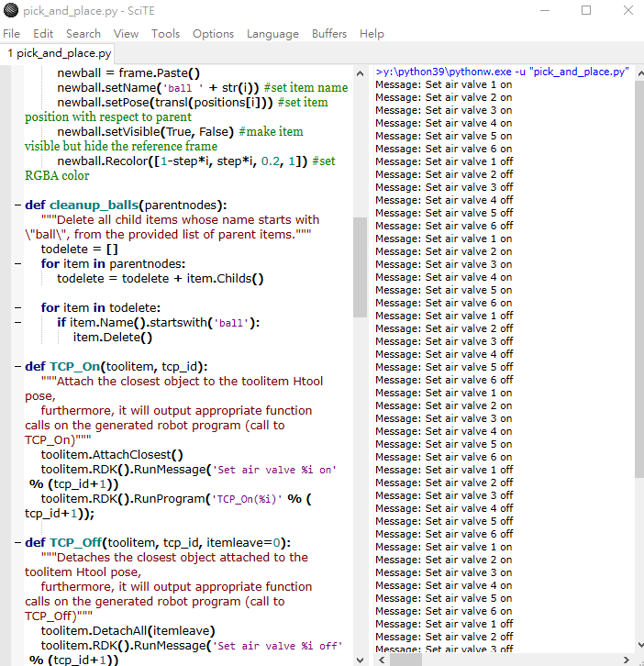Viewport: 644px width, 666px height.
Task: Click the 'newball = frame.Paste()' code line
Action: pos(128,73)
